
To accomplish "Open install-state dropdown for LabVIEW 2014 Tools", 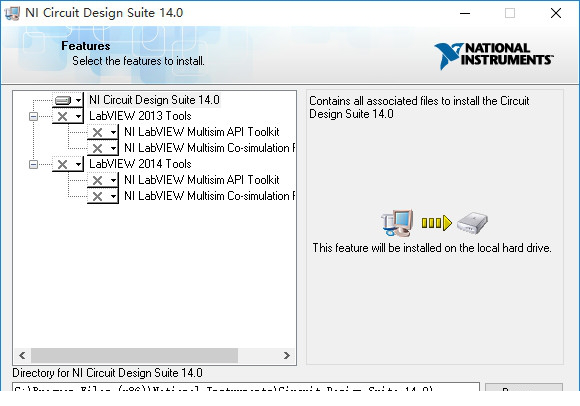I will tap(68, 164).
